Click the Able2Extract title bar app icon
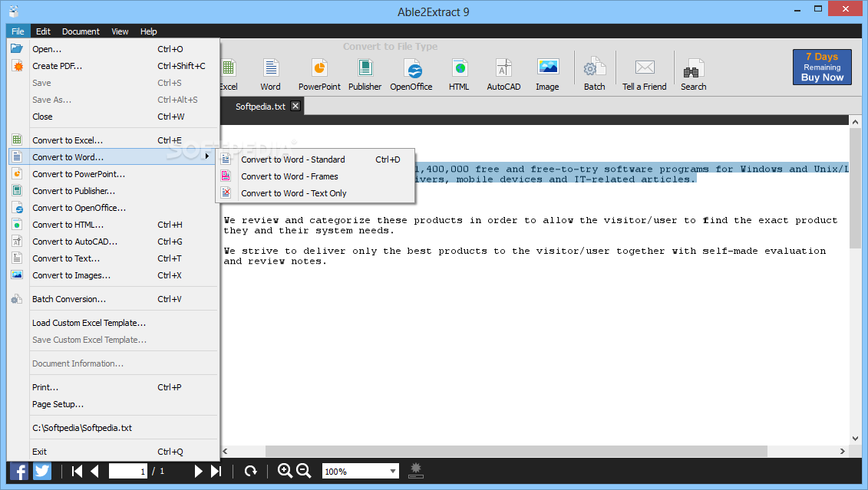Image resolution: width=868 pixels, height=490 pixels. coord(14,11)
